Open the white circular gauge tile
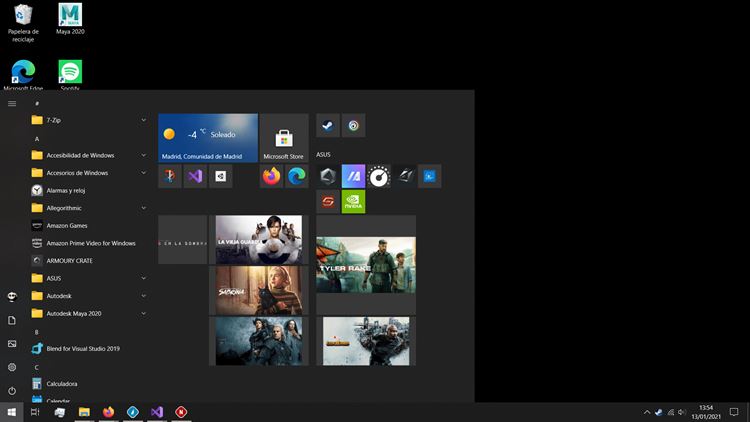The width and height of the screenshot is (750, 422). coord(379,176)
